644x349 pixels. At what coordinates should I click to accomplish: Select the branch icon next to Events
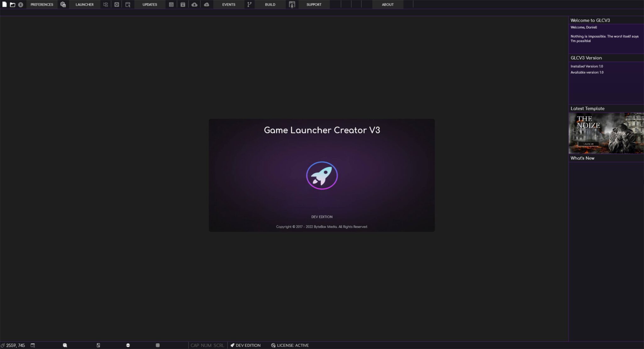[x=249, y=4]
